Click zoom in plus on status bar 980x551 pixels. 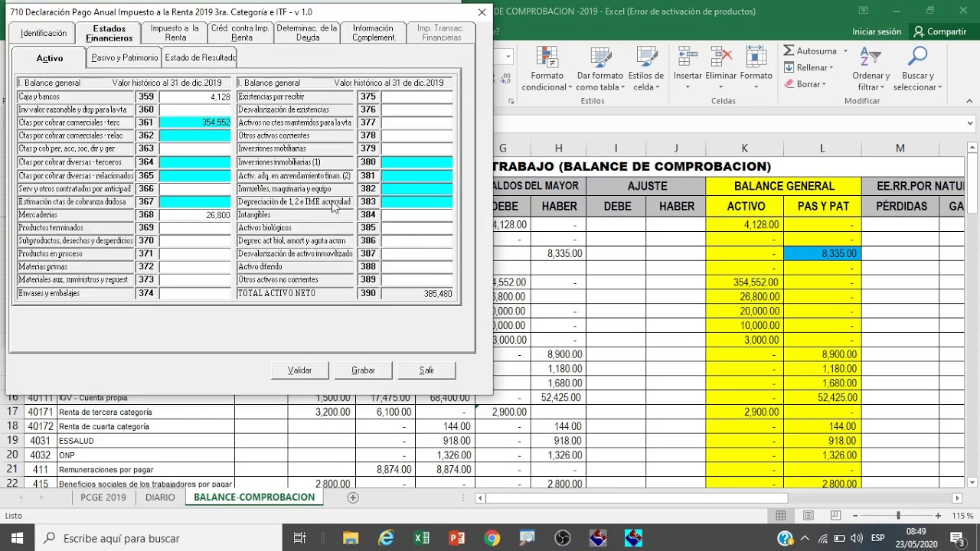(x=938, y=516)
